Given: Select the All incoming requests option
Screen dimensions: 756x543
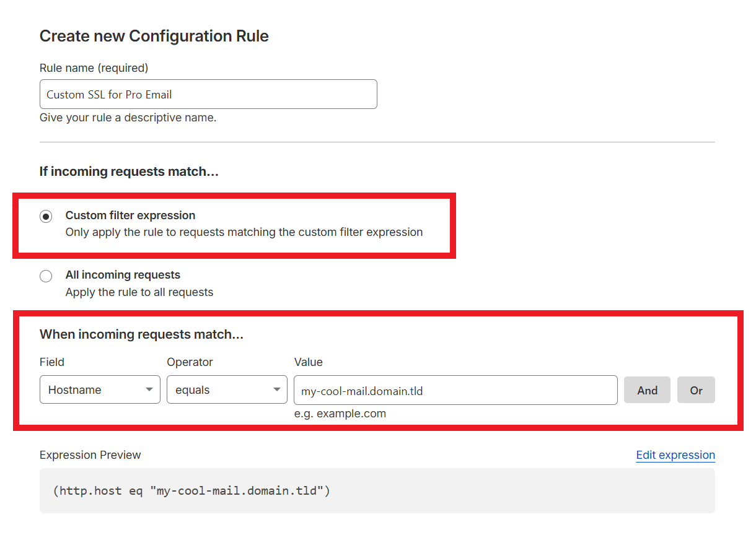Looking at the screenshot, I should click(46, 276).
